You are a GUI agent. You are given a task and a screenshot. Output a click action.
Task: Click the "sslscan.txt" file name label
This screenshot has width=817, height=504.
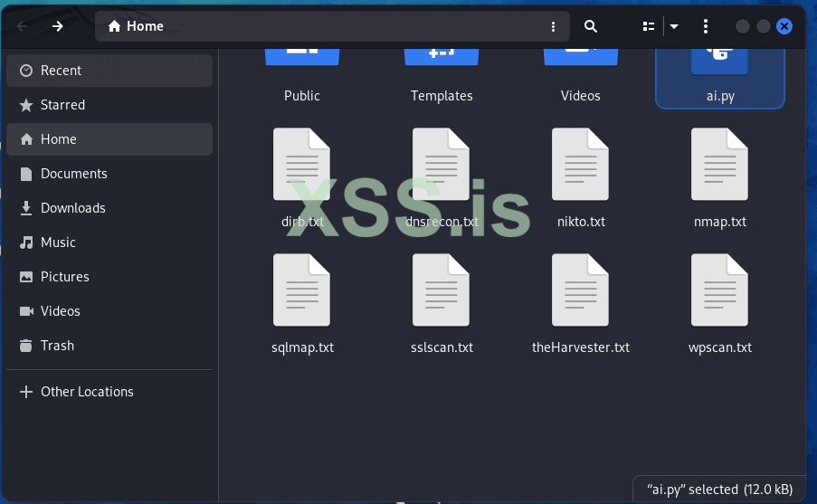442,347
